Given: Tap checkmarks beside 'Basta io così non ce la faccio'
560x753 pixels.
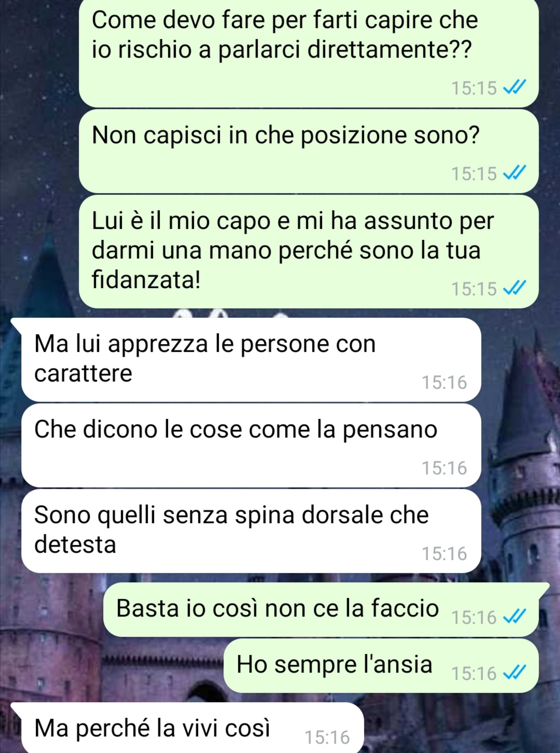Looking at the screenshot, I should [514, 617].
